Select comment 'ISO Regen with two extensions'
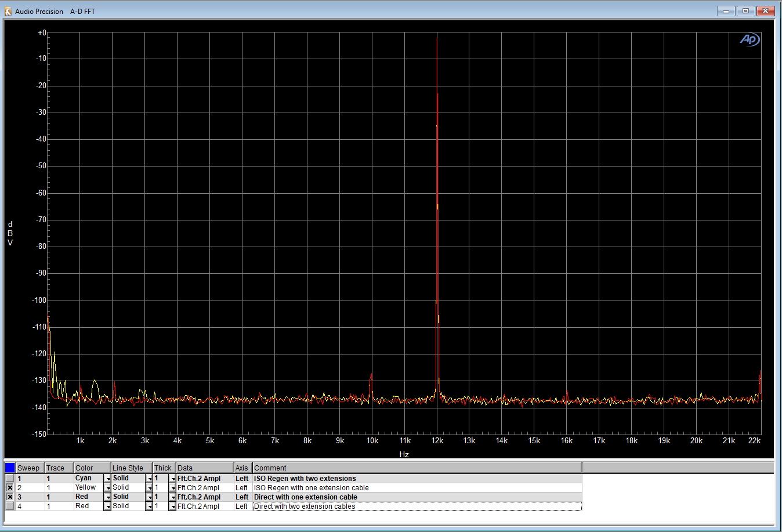This screenshot has height=532, width=782. (417, 479)
